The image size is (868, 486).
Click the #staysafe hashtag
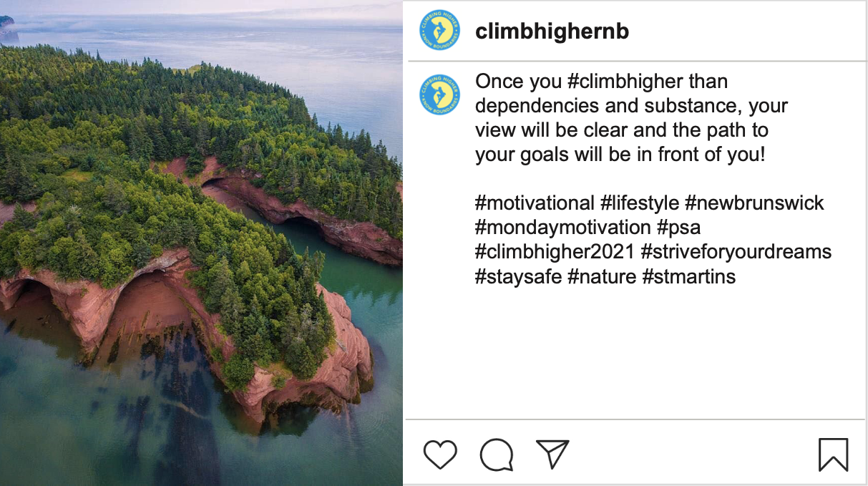(518, 276)
